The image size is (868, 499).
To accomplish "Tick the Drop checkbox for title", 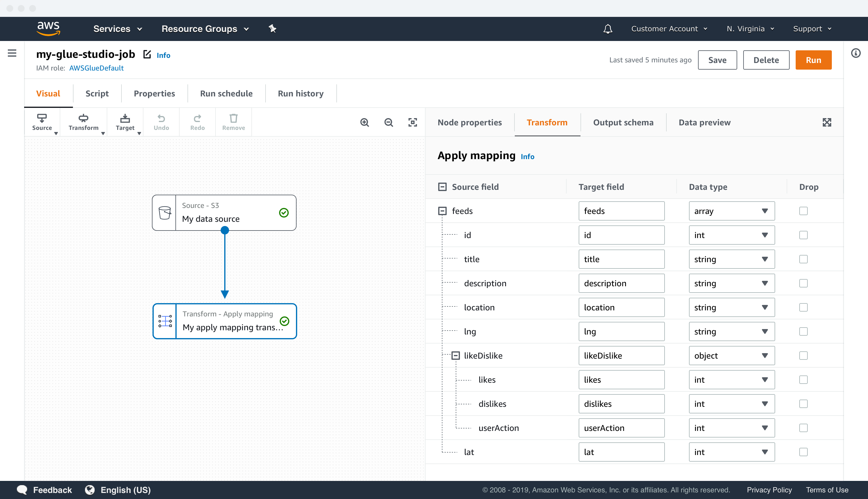I will click(x=803, y=259).
